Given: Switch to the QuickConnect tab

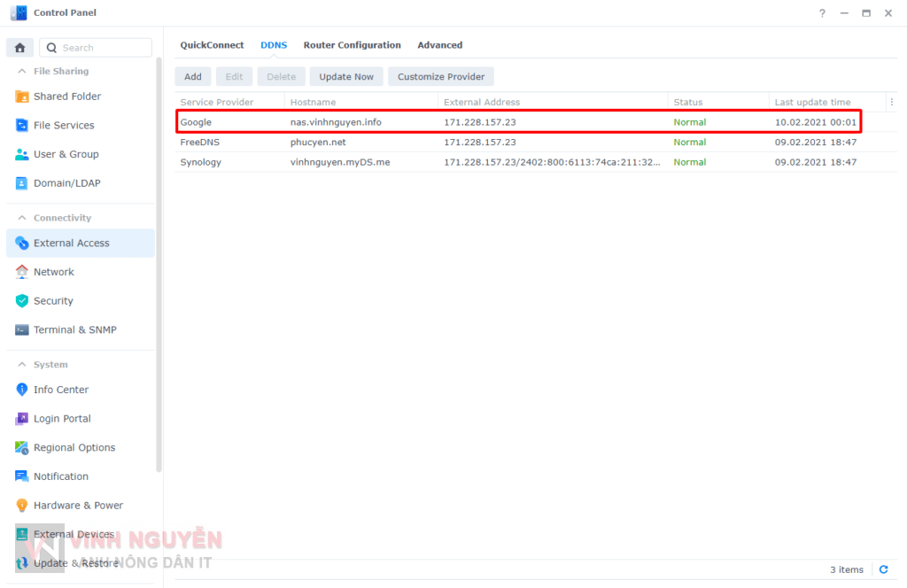Looking at the screenshot, I should click(x=212, y=45).
